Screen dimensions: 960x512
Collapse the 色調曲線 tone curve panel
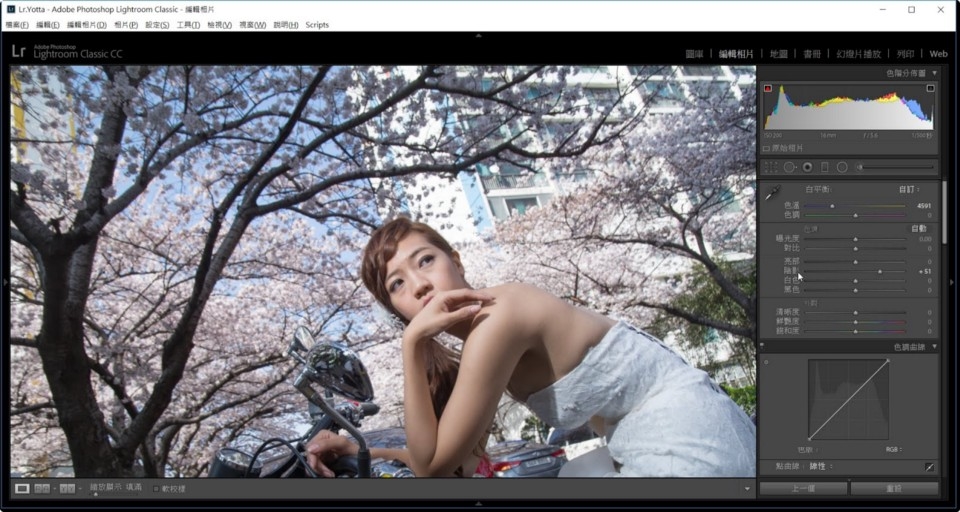(934, 347)
